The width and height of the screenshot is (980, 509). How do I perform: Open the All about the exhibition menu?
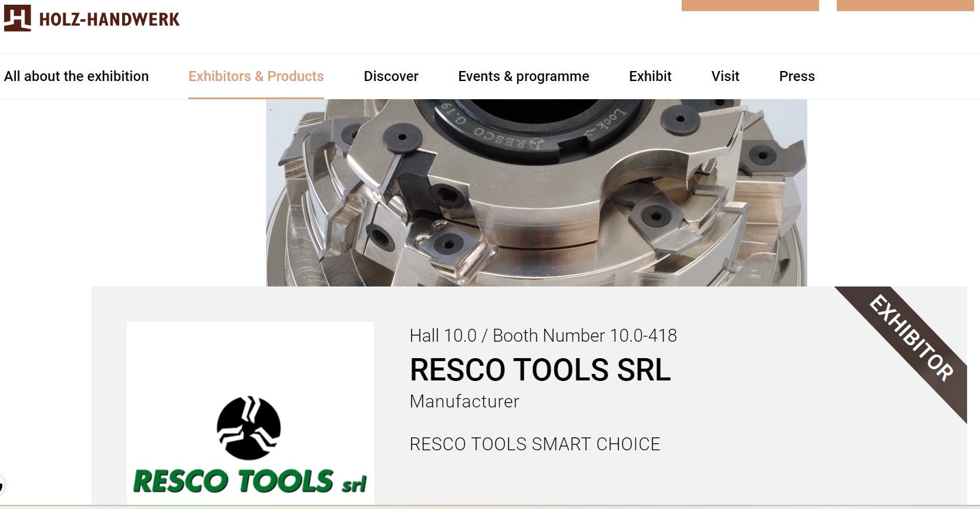point(76,76)
